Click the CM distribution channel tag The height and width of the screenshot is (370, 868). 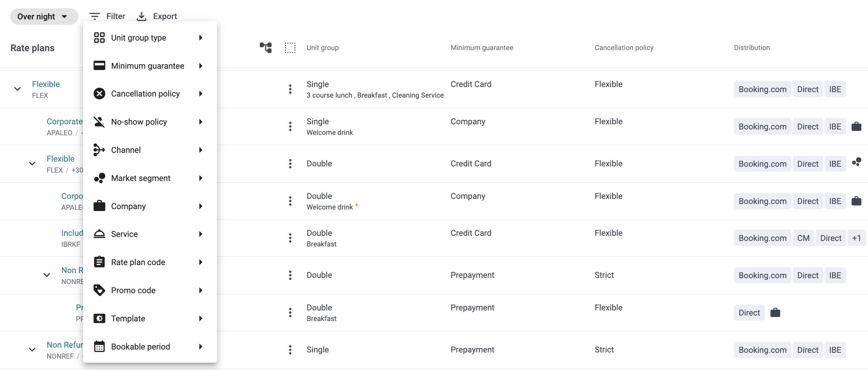[x=803, y=238]
